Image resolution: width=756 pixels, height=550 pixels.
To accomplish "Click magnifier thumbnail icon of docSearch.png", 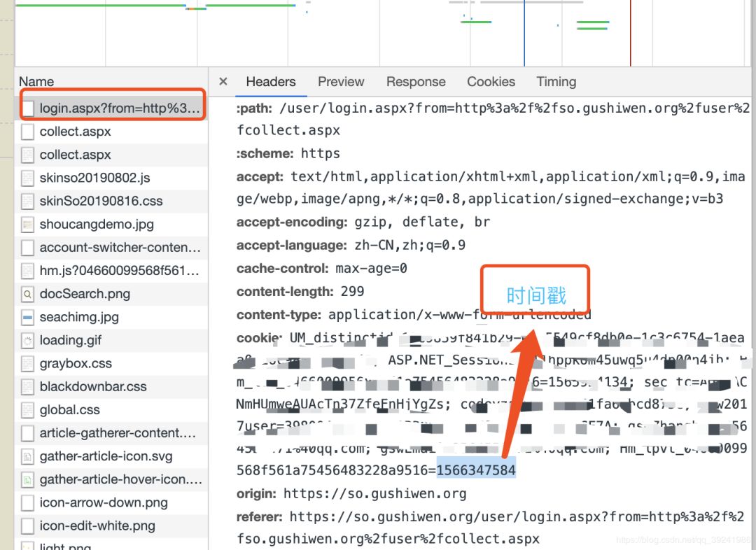I will pyautogui.click(x=28, y=294).
